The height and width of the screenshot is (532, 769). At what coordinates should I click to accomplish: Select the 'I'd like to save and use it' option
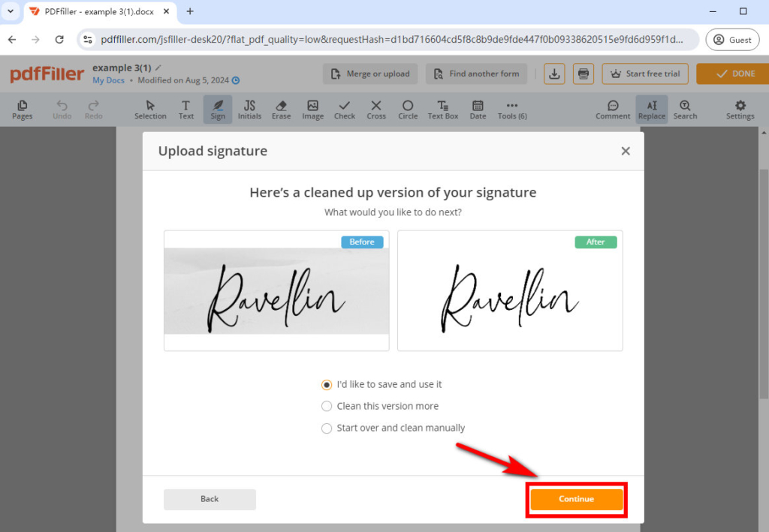327,384
